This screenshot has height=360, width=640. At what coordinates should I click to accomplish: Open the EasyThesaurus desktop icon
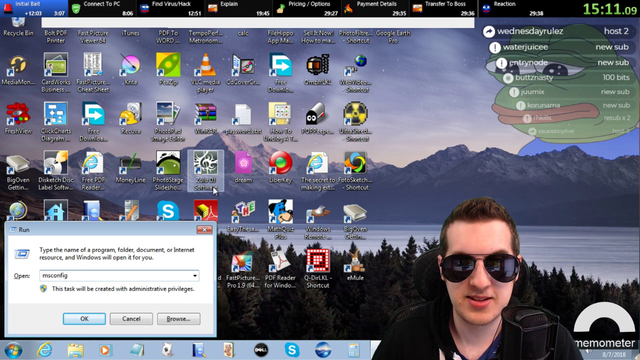pyautogui.click(x=243, y=216)
